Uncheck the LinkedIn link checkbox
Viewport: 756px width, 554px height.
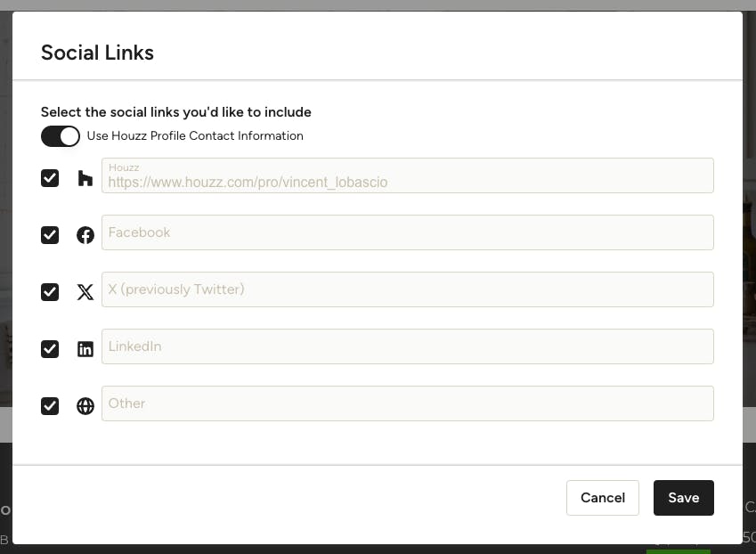coord(50,348)
